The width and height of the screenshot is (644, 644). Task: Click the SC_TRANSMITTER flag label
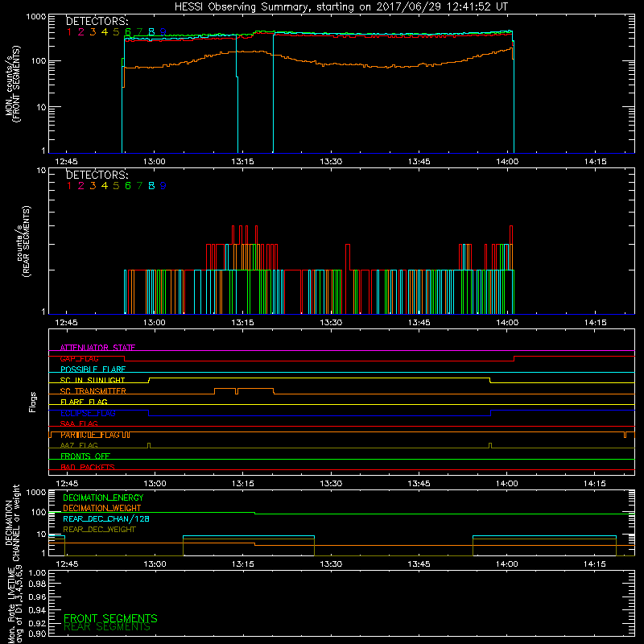click(x=93, y=391)
